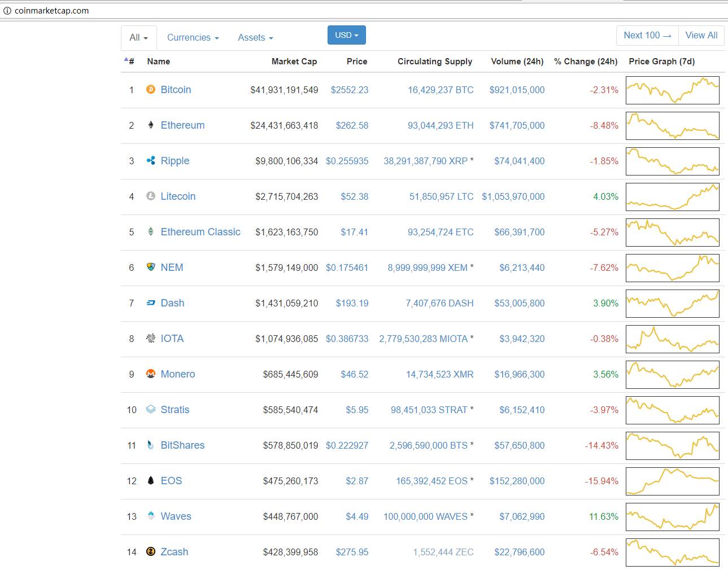Go to Next 100 coins
Viewport: 728px width, 570px height.
647,35
